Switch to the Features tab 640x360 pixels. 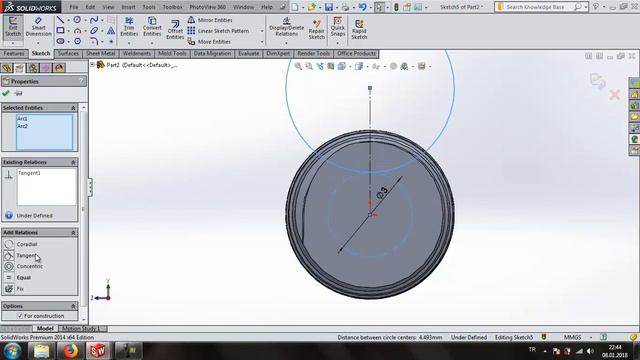14,54
